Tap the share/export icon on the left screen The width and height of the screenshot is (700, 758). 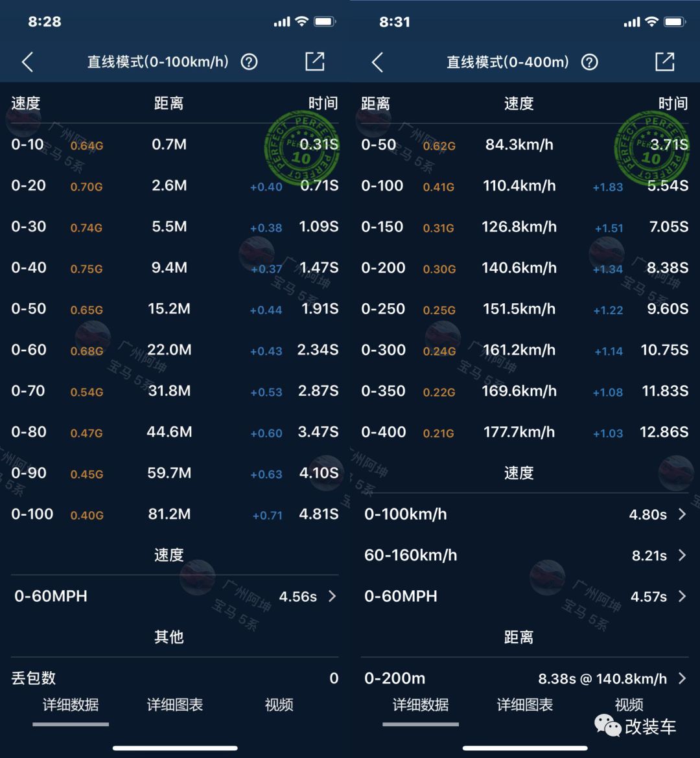point(314,62)
